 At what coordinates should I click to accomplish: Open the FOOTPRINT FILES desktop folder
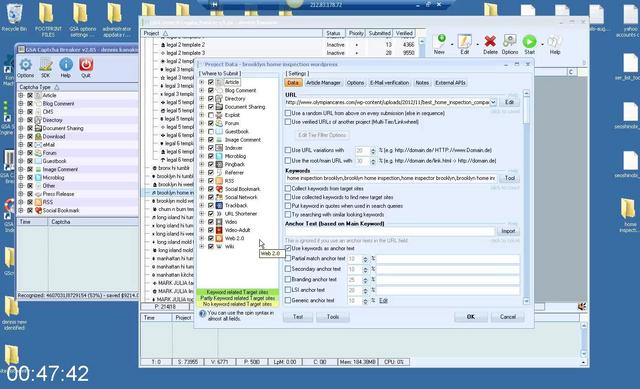pyautogui.click(x=48, y=20)
